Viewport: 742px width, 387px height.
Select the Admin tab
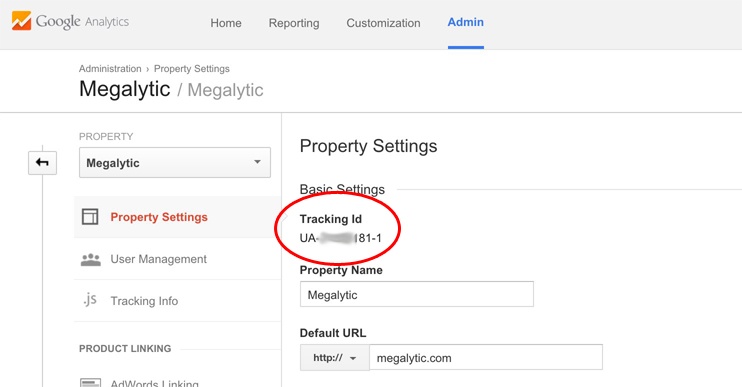466,22
